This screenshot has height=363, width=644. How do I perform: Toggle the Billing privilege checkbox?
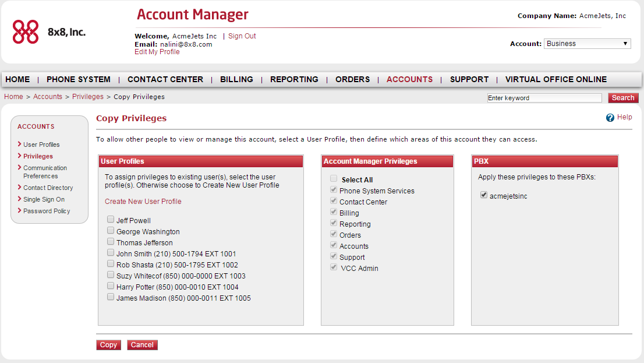tap(334, 212)
